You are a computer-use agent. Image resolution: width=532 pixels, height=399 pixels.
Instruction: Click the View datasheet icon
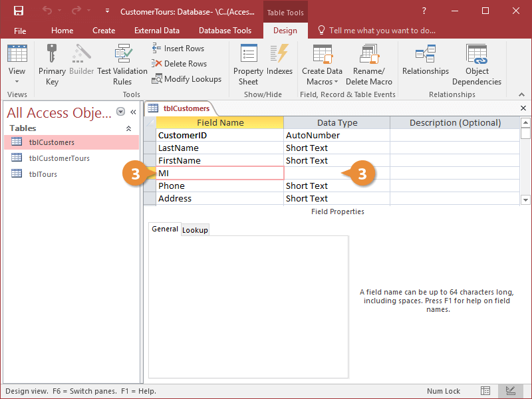tap(17, 53)
